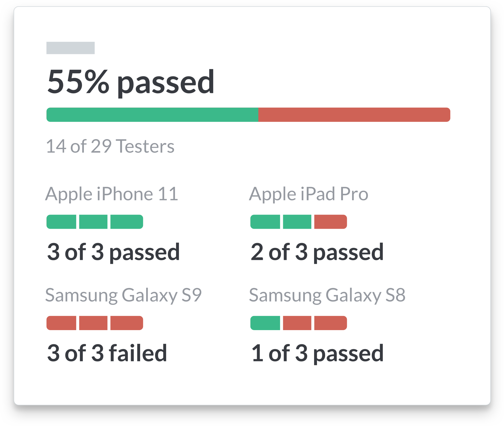The width and height of the screenshot is (504, 426).
Task: Click the "3 of 3 passed" result
Action: point(113,252)
